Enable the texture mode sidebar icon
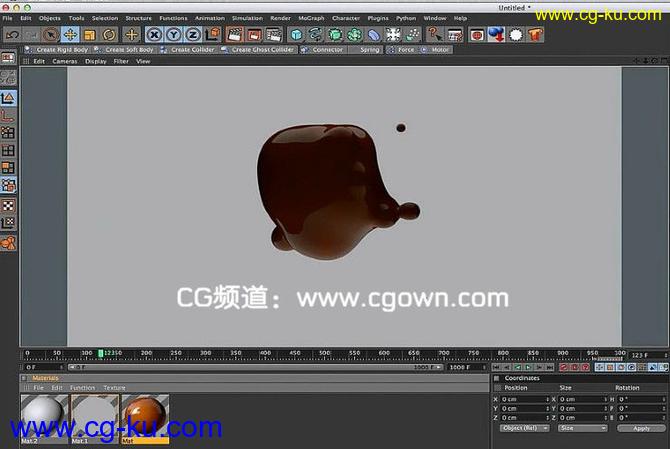Screen dimensions: 670x449 8,206
